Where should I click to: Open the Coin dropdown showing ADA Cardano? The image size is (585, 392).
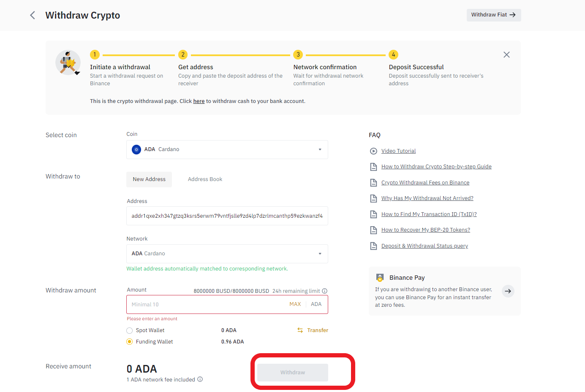[227, 149]
